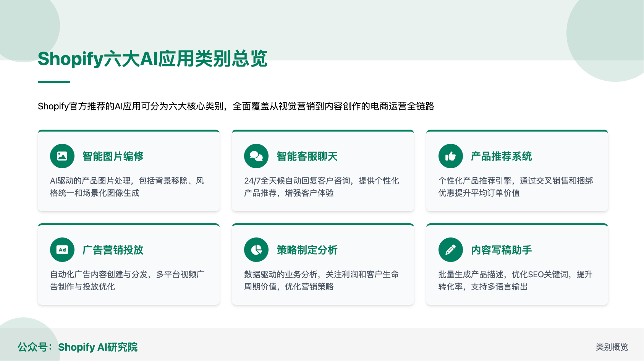
Task: Select the 内容写稿助手 card heading
Action: (502, 250)
